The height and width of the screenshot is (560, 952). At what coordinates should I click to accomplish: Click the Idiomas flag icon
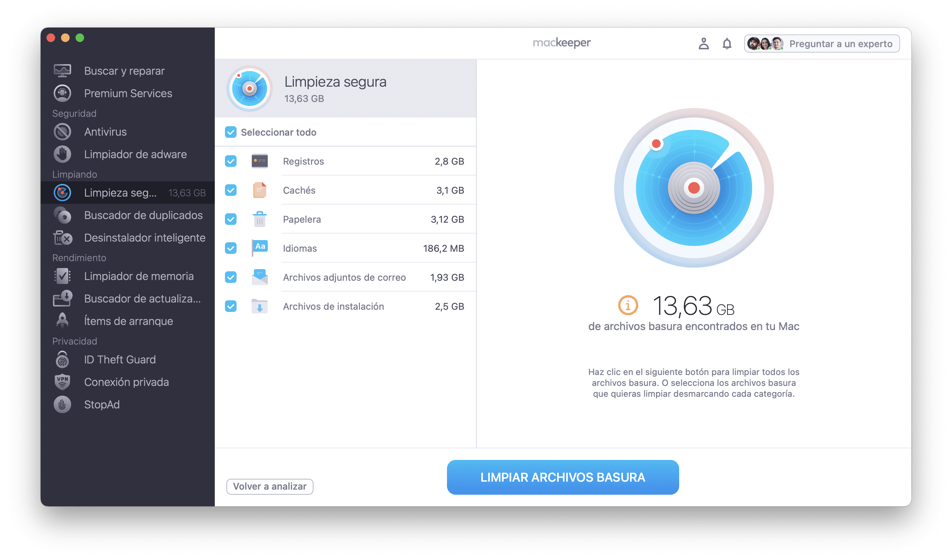(x=259, y=248)
